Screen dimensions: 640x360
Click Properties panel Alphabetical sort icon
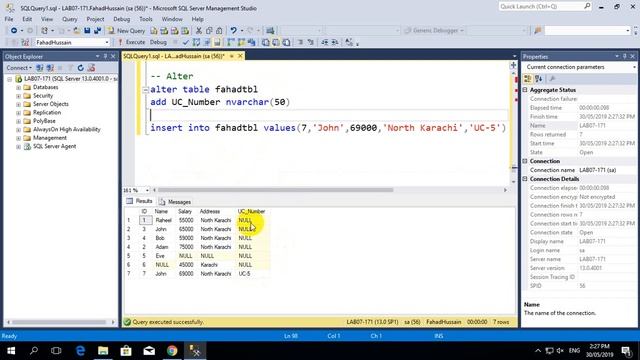[x=538, y=78]
